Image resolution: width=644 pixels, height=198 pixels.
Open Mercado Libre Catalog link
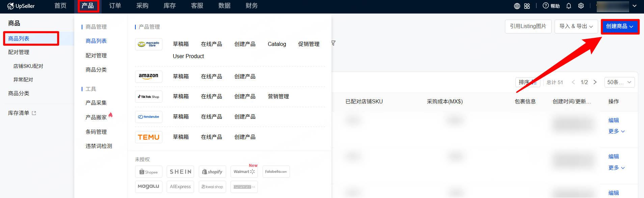click(277, 44)
